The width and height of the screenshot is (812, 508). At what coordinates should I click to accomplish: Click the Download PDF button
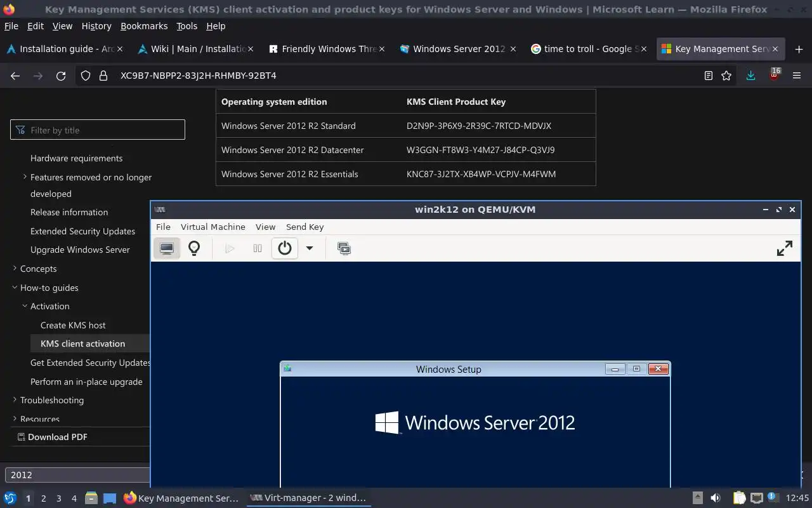53,437
